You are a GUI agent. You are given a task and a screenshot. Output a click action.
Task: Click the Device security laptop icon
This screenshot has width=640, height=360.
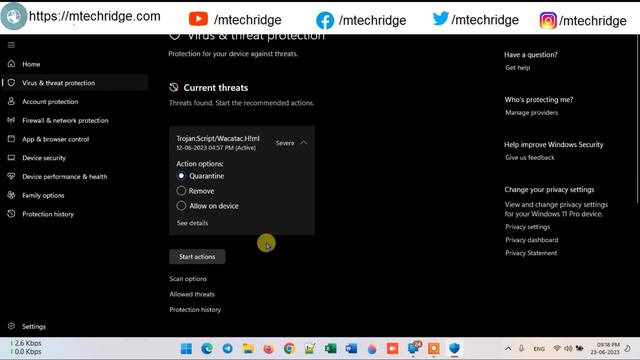[11, 158]
